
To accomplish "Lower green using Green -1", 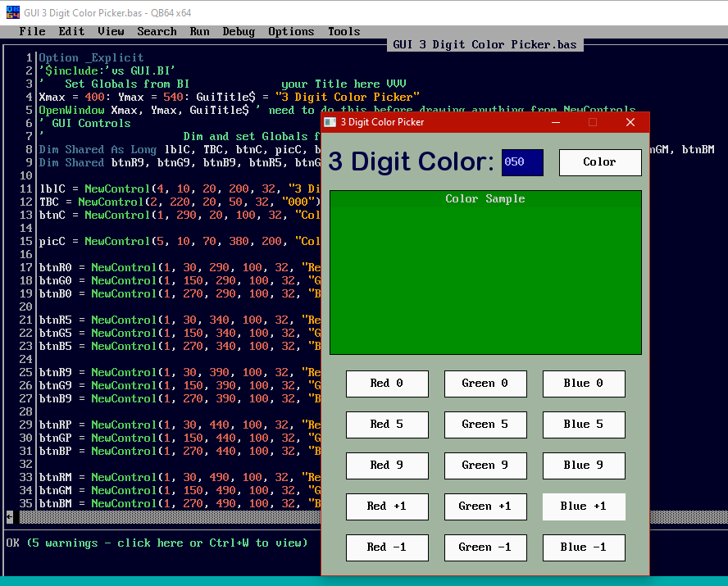I will tap(485, 547).
